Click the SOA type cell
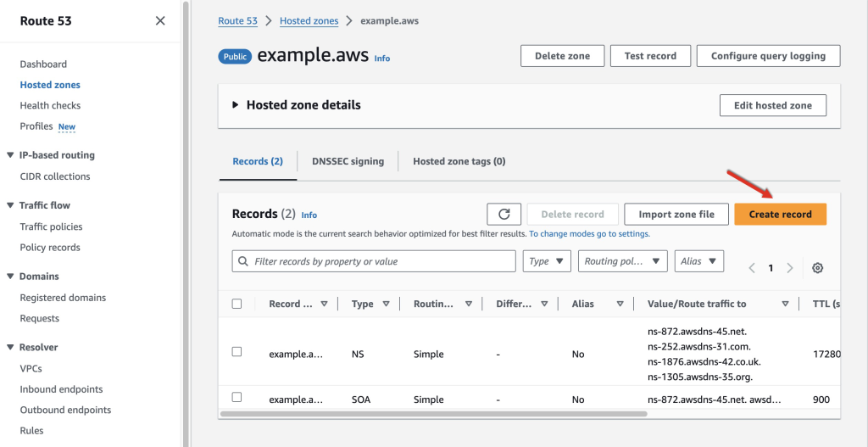 [361, 400]
